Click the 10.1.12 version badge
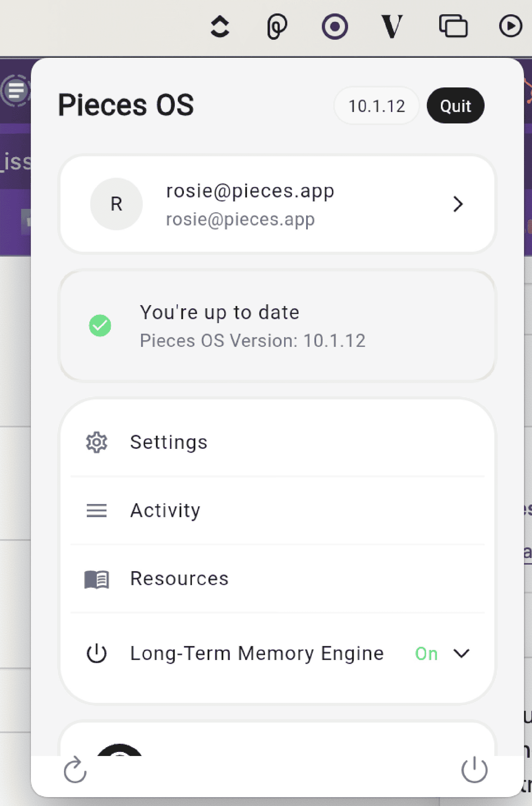Image resolution: width=532 pixels, height=806 pixels. (x=376, y=106)
